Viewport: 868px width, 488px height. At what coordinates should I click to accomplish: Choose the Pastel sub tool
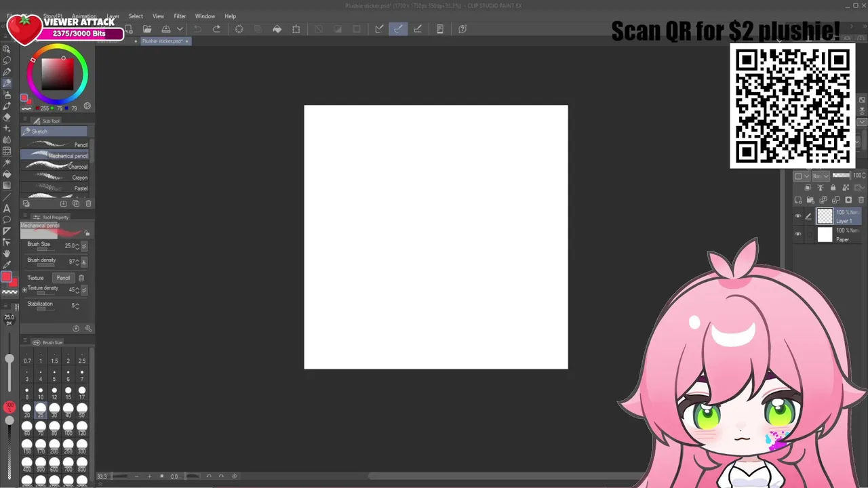(54, 188)
